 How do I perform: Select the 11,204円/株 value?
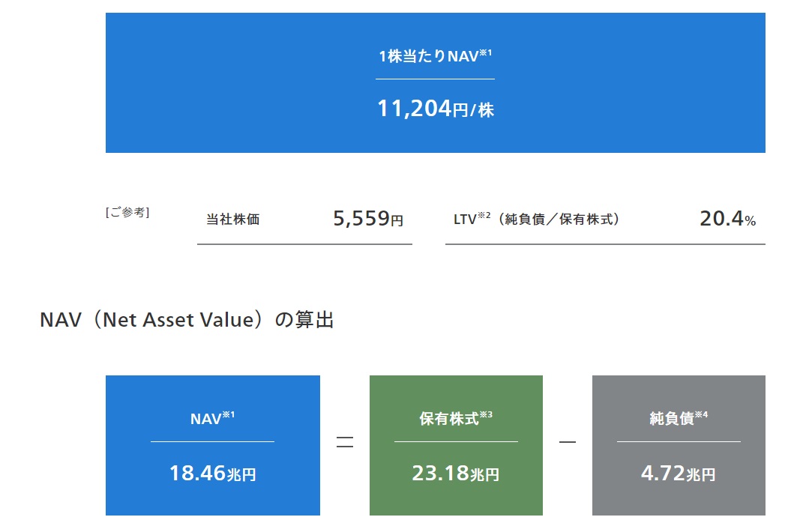pyautogui.click(x=435, y=109)
